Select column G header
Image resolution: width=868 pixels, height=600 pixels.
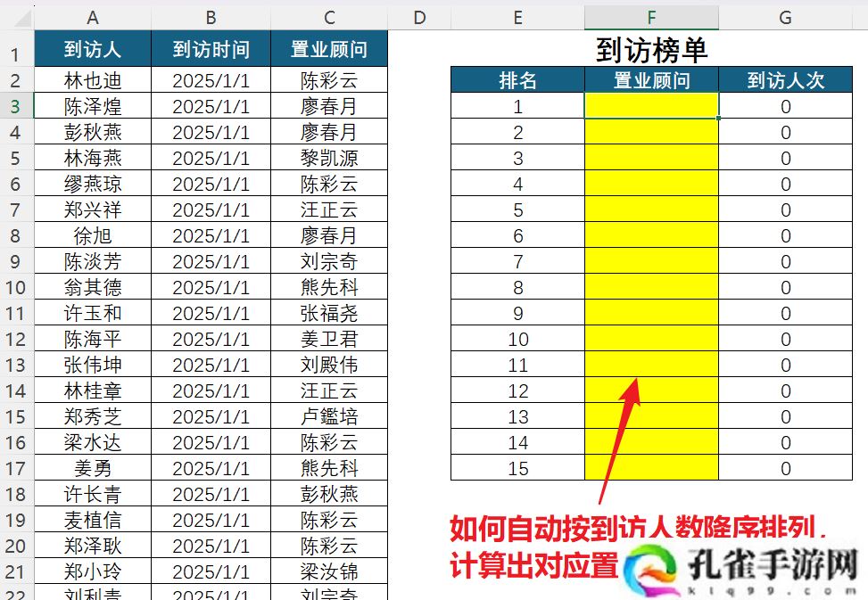tap(786, 18)
